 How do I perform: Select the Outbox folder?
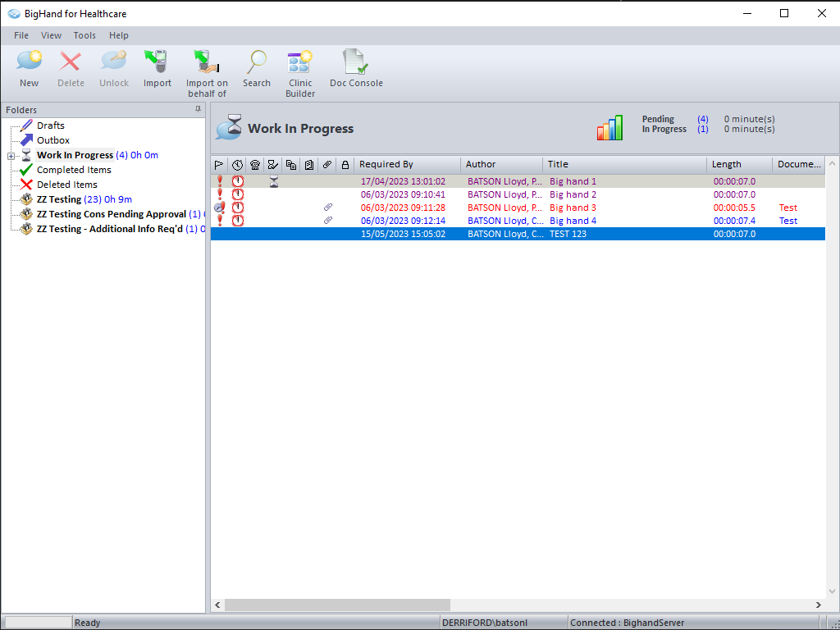pyautogui.click(x=53, y=140)
